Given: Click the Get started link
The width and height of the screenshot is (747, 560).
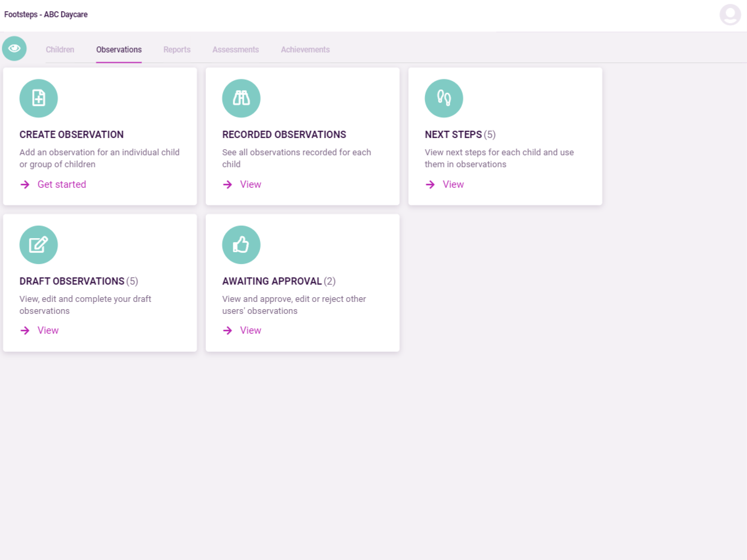Looking at the screenshot, I should coord(62,184).
